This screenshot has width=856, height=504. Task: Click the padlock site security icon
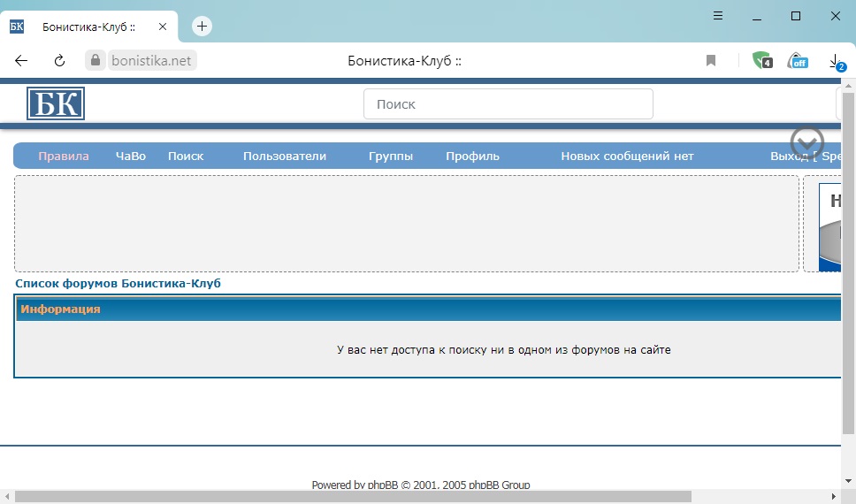click(x=96, y=60)
